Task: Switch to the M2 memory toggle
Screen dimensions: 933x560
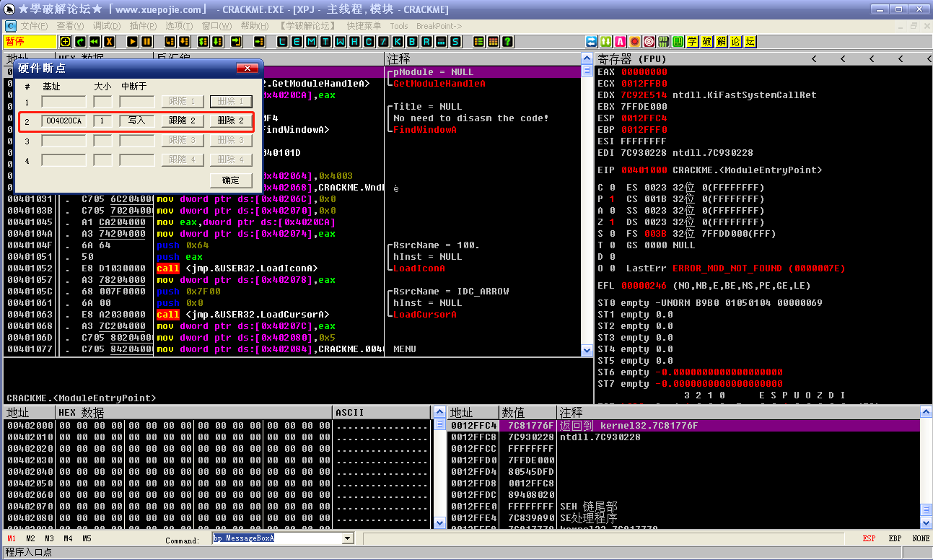Action: (30, 538)
